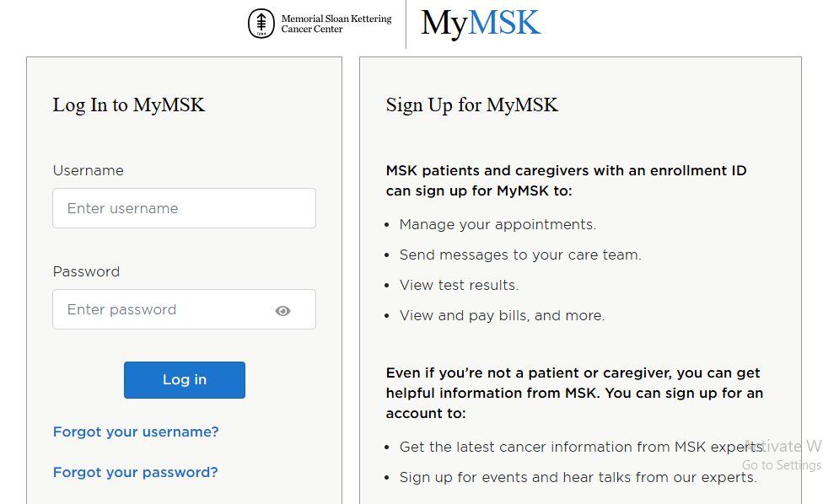Click the Sign Up for MyMSK heading
Image resolution: width=823 pixels, height=504 pixels.
click(x=472, y=105)
